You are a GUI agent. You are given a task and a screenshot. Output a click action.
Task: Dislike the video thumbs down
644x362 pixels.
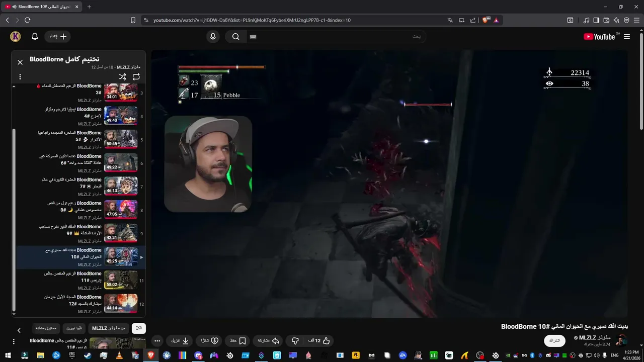(x=295, y=340)
